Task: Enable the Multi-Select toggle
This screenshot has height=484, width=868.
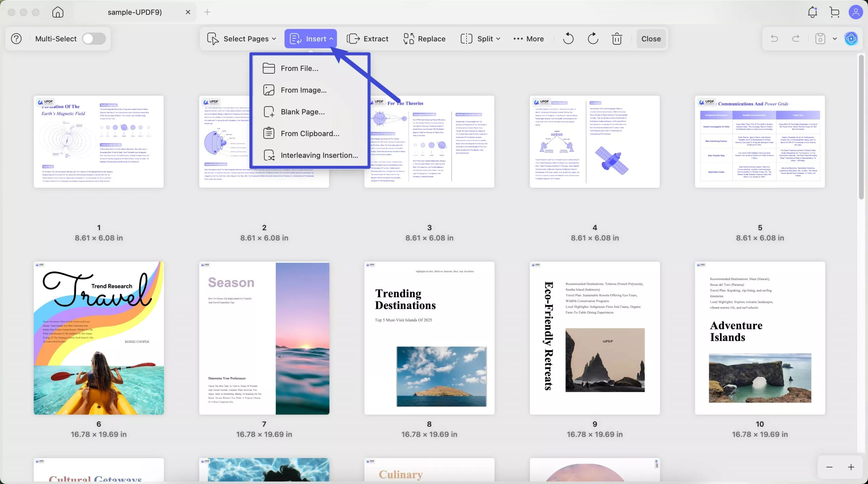Action: point(94,39)
